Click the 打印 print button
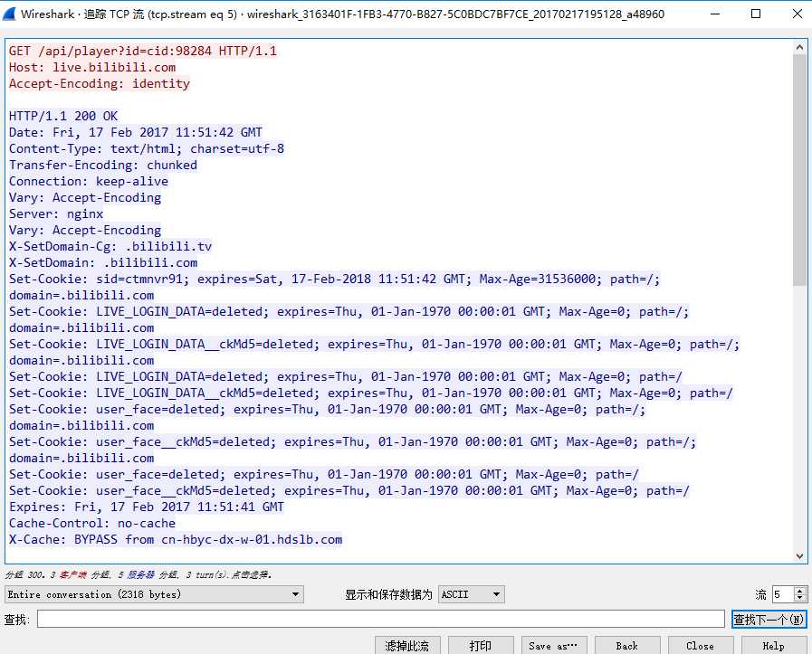812x654 pixels. point(481,645)
